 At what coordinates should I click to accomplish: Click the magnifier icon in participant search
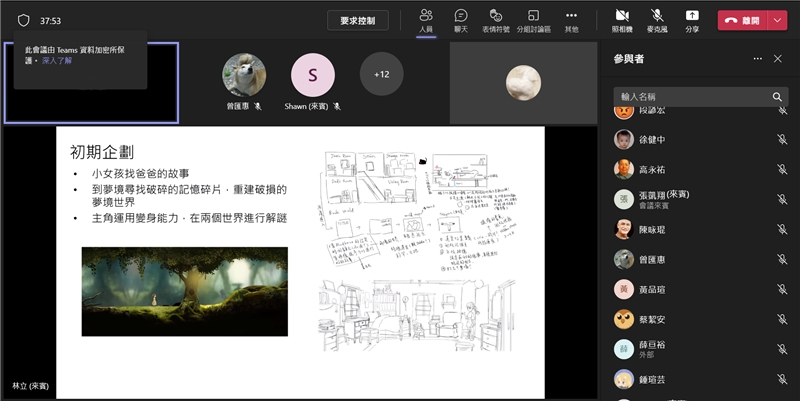pos(777,97)
